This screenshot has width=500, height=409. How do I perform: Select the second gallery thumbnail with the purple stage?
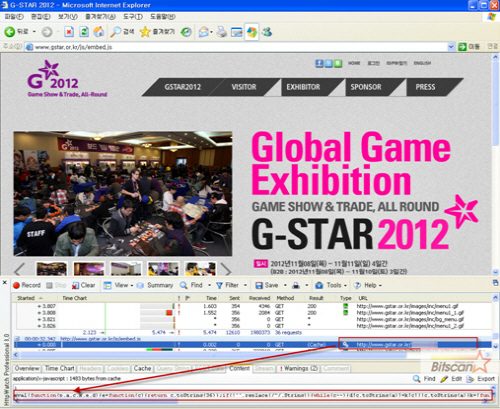89,269
